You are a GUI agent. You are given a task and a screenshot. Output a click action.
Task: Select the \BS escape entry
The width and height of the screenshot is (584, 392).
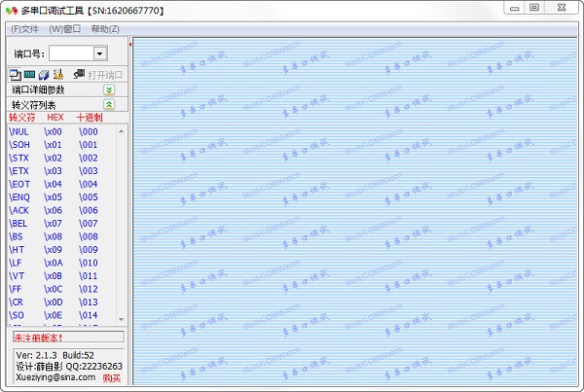point(16,236)
